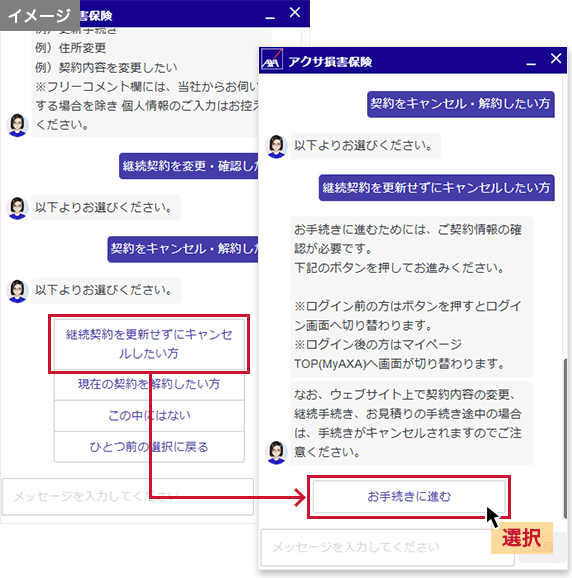
Task: Click 継続契約を変更・確認 bubble in back window
Action: tap(189, 166)
